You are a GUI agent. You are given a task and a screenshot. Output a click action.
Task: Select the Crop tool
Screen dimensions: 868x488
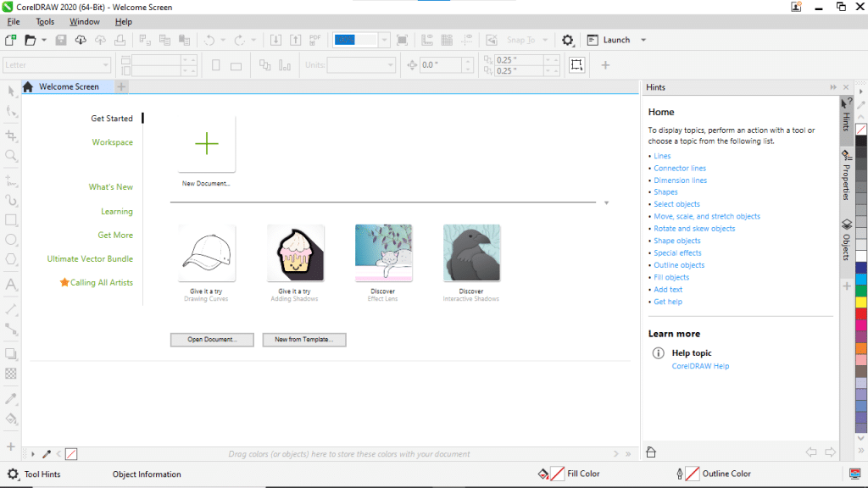pos(11,136)
